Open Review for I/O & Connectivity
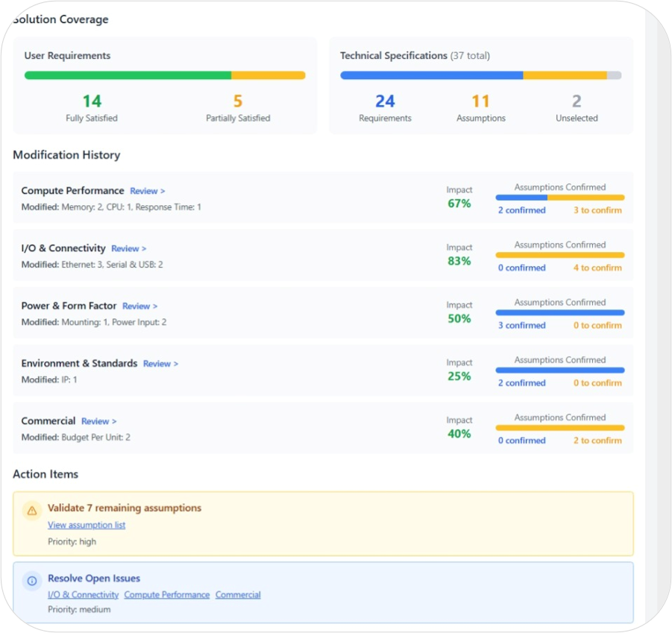This screenshot has height=633, width=672. point(127,248)
